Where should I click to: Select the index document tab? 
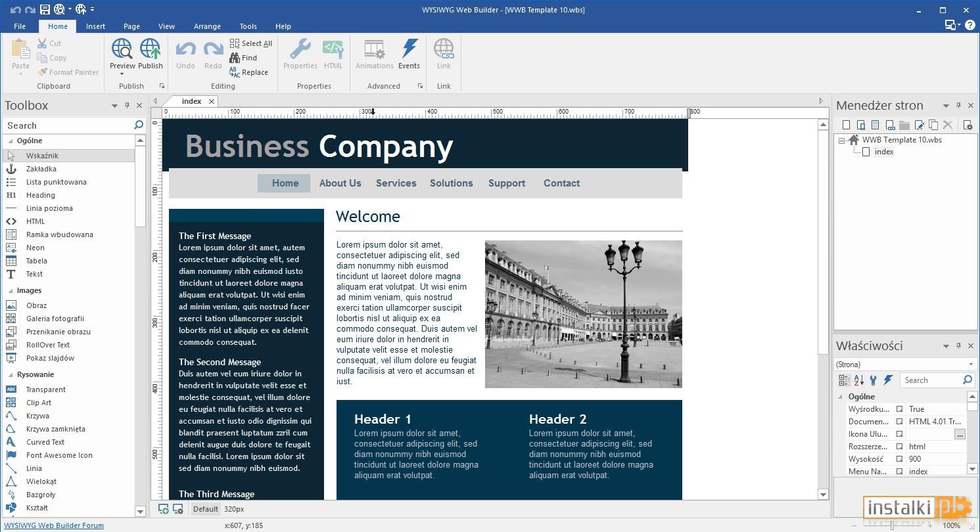coord(191,101)
